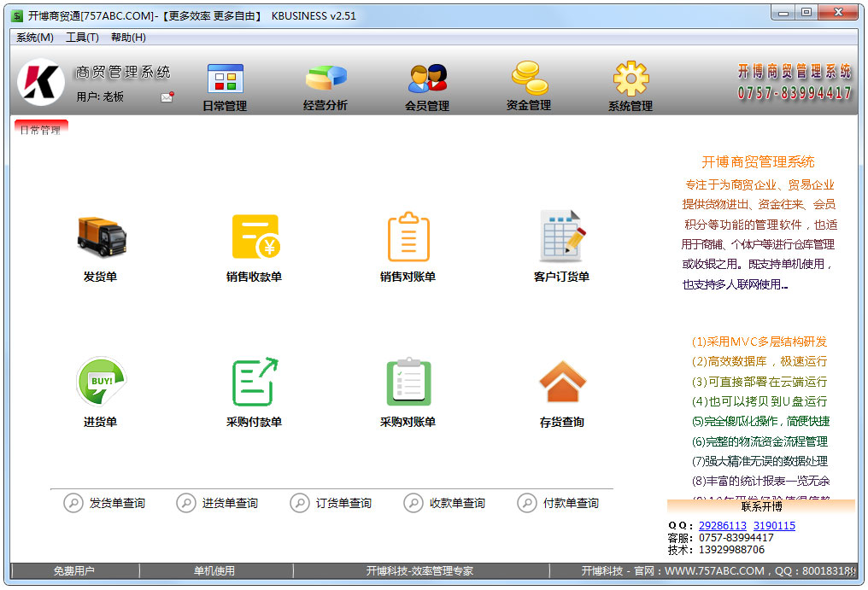Click the 收款单查询 search button
The width and height of the screenshot is (868, 590).
(445, 504)
